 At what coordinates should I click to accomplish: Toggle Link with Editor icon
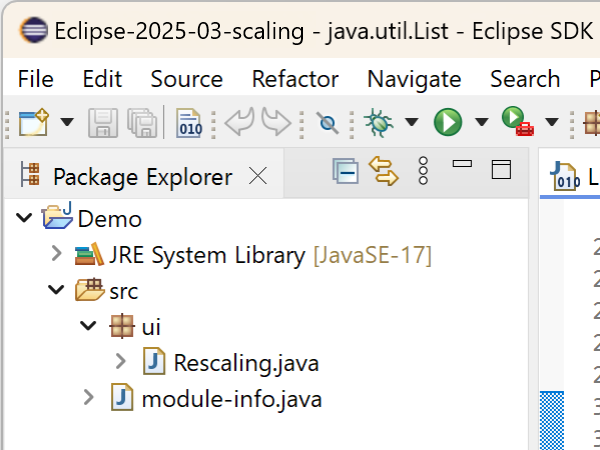384,171
